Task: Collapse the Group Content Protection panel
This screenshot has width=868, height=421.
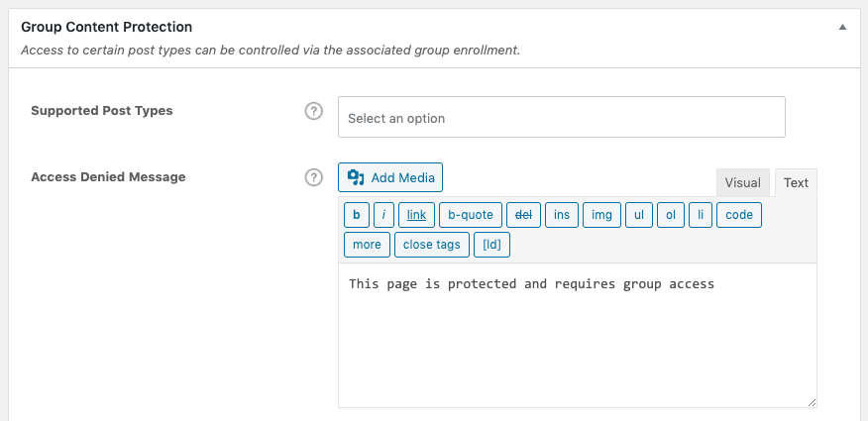Action: (842, 28)
